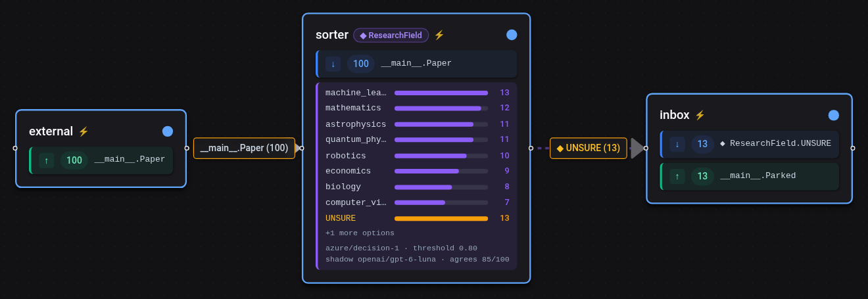
Task: Click the external node right output port
Action: [x=187, y=148]
